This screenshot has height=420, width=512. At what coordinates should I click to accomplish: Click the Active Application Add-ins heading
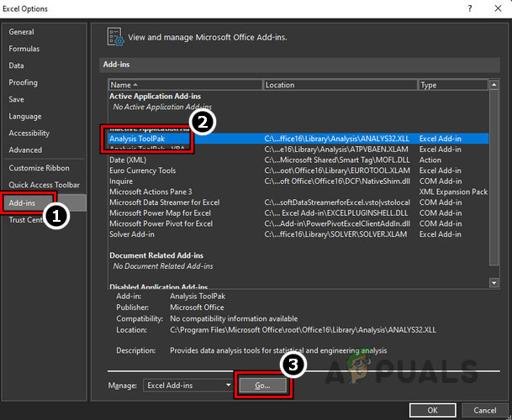(155, 97)
